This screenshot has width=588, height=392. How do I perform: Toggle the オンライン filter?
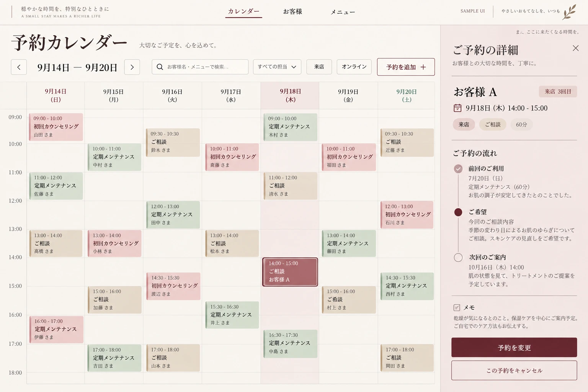click(354, 67)
